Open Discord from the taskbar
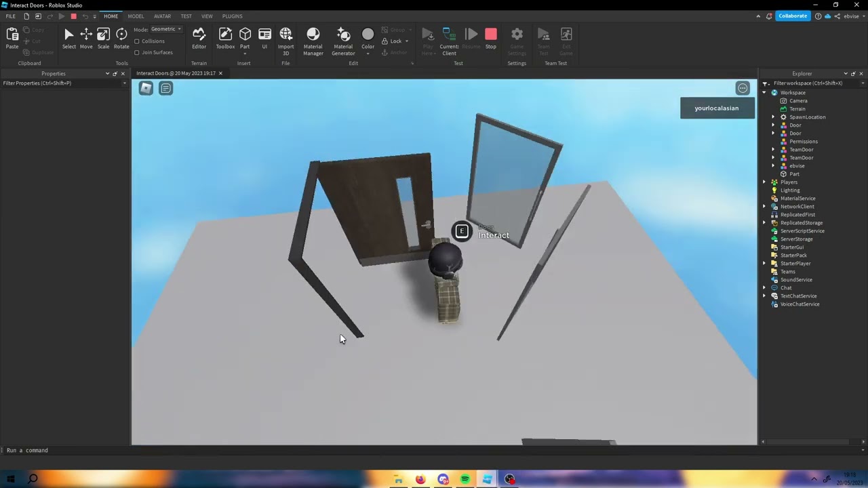The width and height of the screenshot is (868, 488). click(443, 479)
